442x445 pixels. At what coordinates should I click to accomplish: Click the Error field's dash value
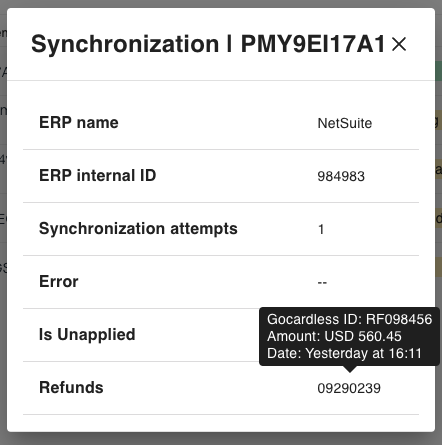[x=322, y=282]
